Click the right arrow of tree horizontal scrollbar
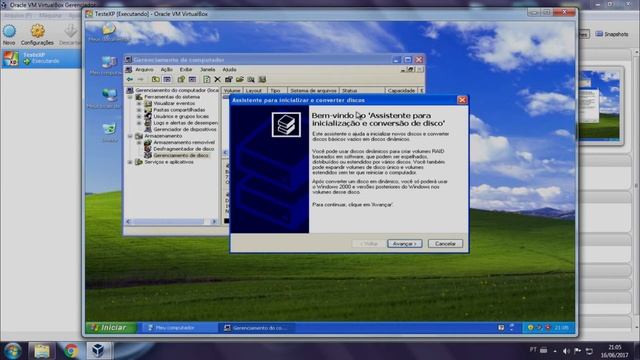Image resolution: width=640 pixels, height=360 pixels. pyautogui.click(x=214, y=222)
